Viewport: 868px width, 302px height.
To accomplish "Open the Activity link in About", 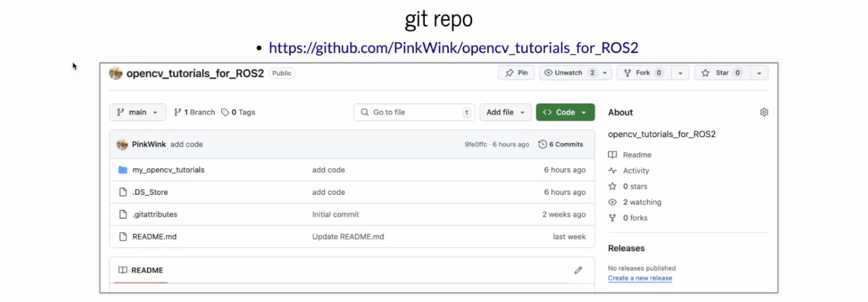I will 636,171.
